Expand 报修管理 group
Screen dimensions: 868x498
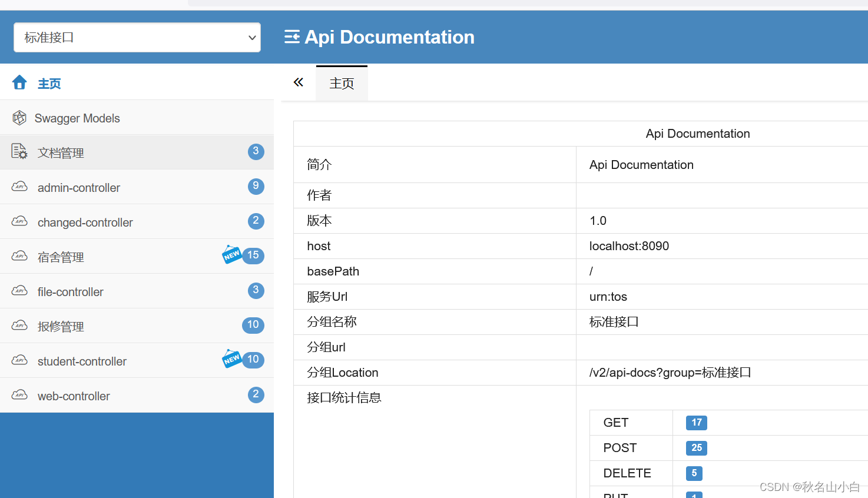(137, 326)
